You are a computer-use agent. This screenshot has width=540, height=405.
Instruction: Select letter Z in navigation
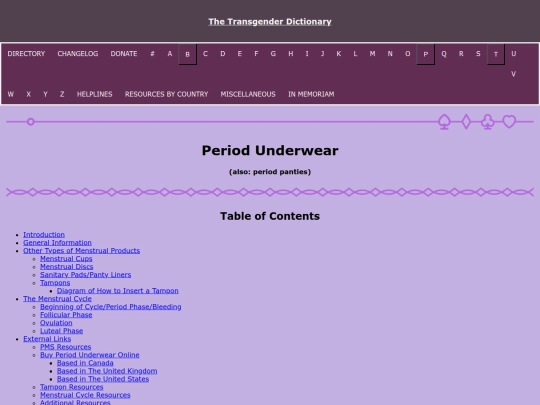62,94
